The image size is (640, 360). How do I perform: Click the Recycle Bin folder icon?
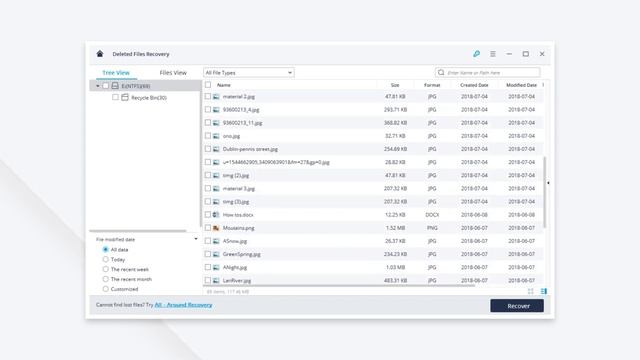click(125, 97)
